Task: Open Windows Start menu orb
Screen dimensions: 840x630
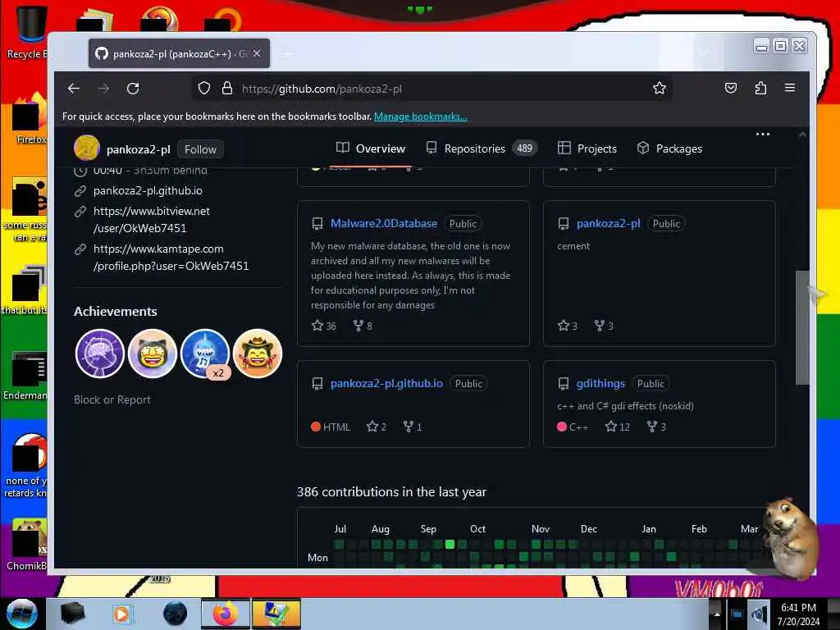Action: 22,614
